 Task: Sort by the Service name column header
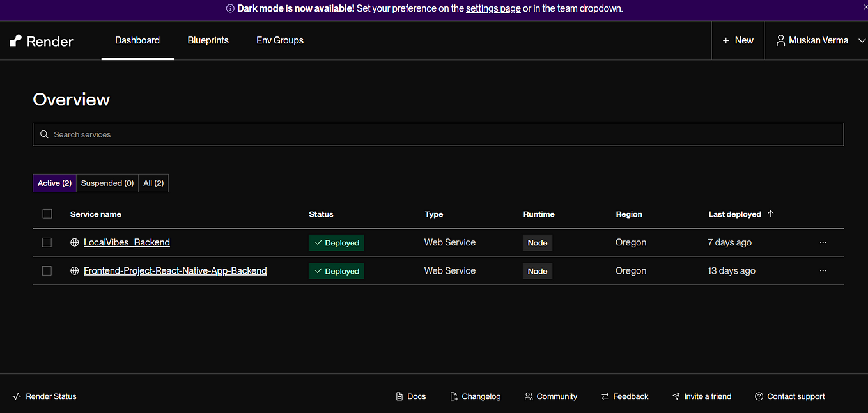click(96, 214)
